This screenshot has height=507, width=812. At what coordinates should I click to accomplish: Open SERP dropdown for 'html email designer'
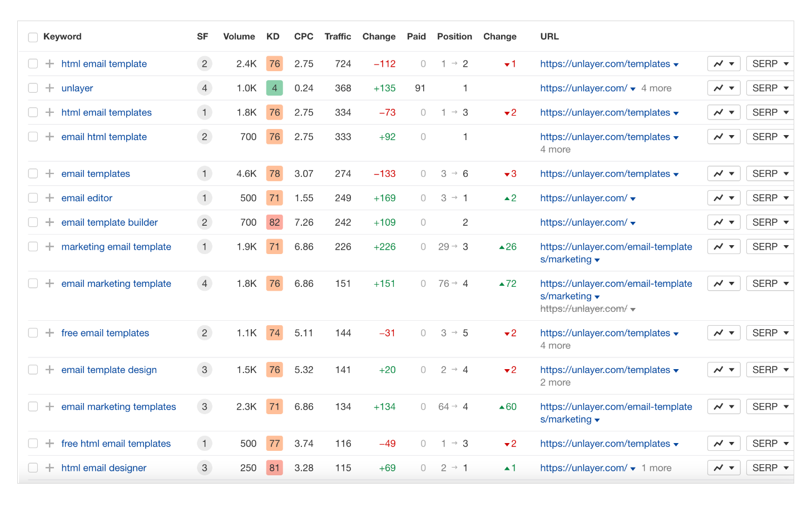coord(770,468)
